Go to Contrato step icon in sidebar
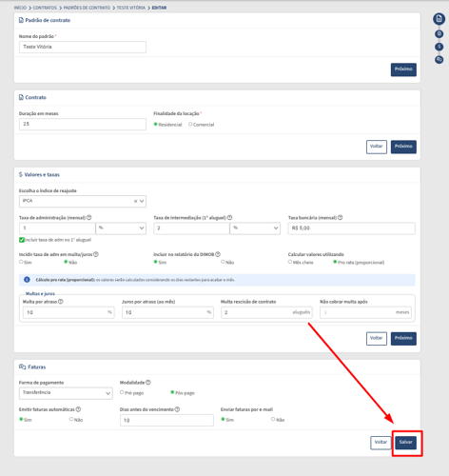Image resolution: width=449 pixels, height=476 pixels. pyautogui.click(x=439, y=33)
